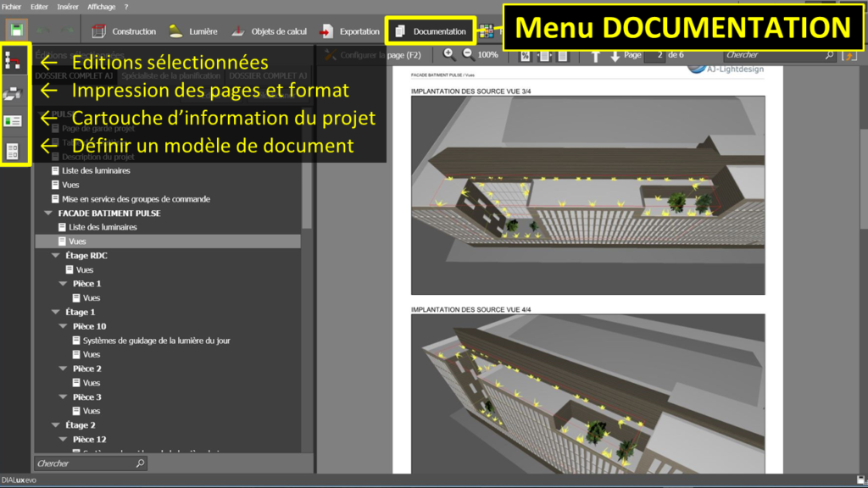The image size is (868, 488).
Task: Click the zoom out magnifier icon
Action: 468,53
